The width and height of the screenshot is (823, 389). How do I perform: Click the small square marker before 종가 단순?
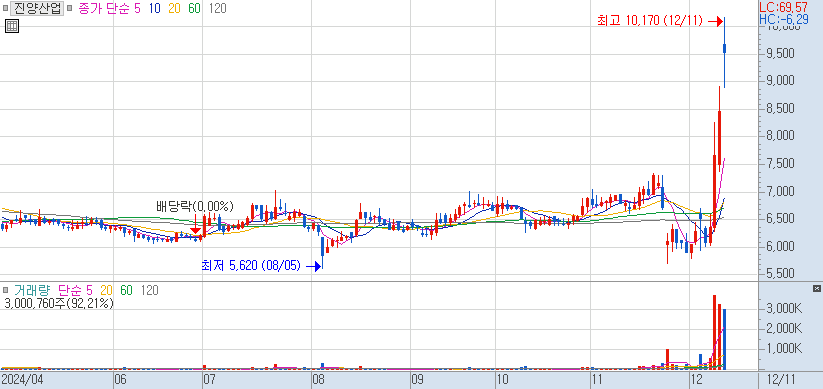[70, 8]
